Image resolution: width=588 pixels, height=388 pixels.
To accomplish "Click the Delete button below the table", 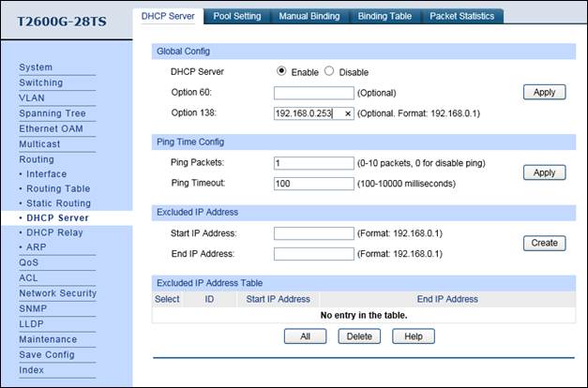I will 359,336.
